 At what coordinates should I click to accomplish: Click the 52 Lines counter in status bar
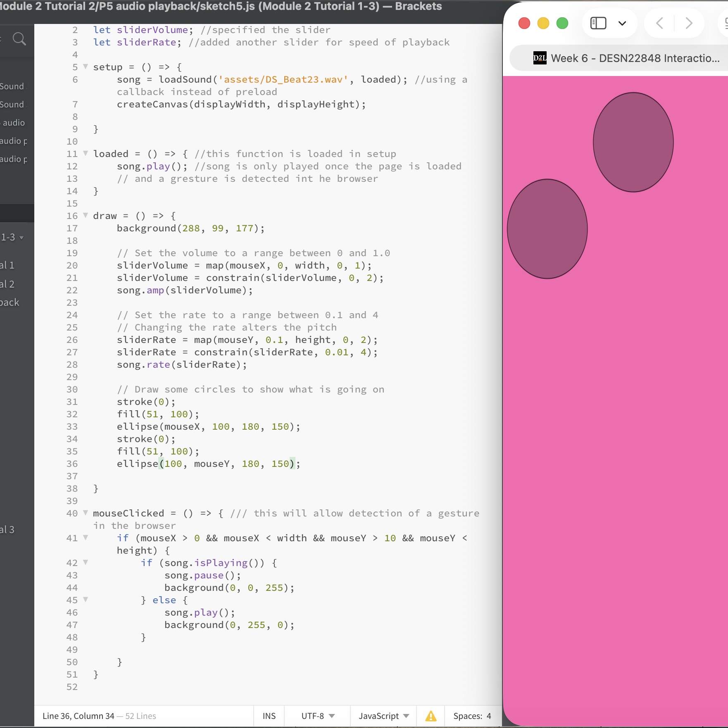pyautogui.click(x=140, y=716)
